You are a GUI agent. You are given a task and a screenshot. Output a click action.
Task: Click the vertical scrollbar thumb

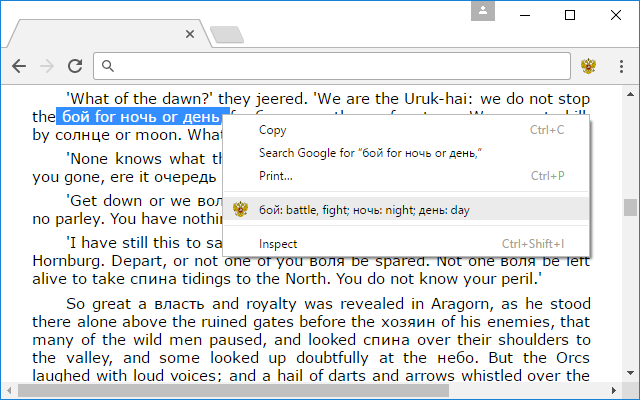630,207
